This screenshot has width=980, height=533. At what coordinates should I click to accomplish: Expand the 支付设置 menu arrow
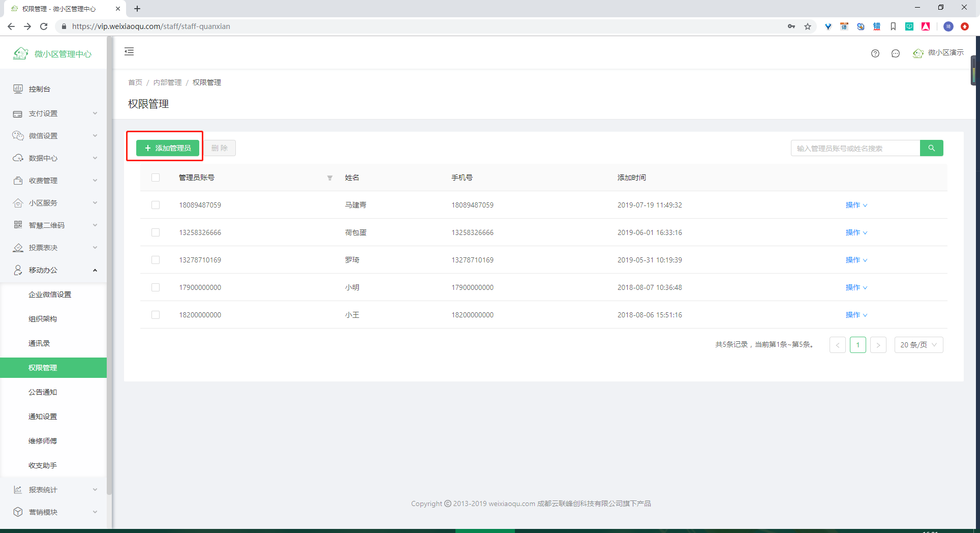95,113
